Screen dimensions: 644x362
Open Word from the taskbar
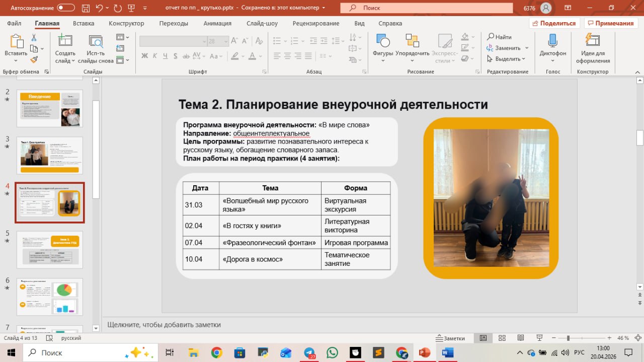point(448,353)
